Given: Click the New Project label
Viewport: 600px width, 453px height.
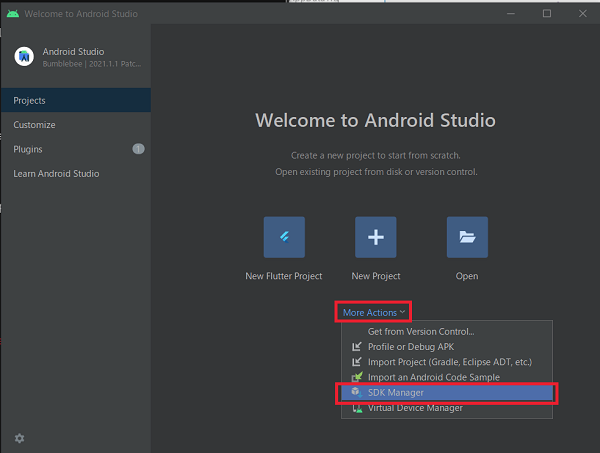Looking at the screenshot, I should [x=376, y=276].
